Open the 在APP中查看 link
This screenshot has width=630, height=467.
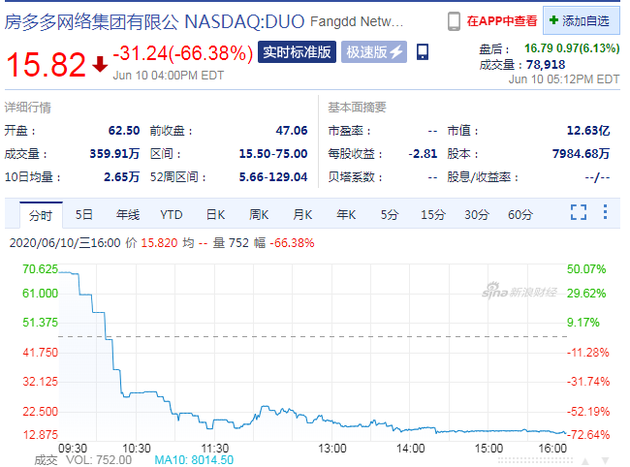coord(502,21)
